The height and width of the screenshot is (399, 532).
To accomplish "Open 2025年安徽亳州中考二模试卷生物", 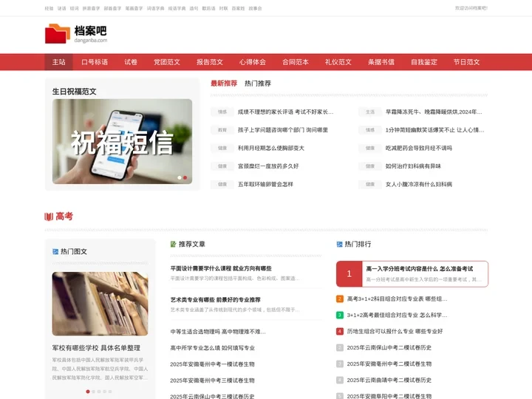I will (389, 364).
